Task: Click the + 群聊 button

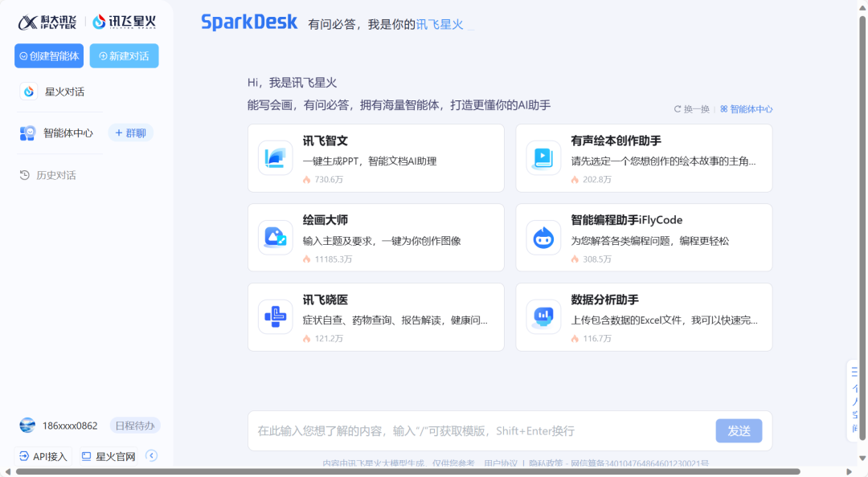Action: click(x=131, y=132)
